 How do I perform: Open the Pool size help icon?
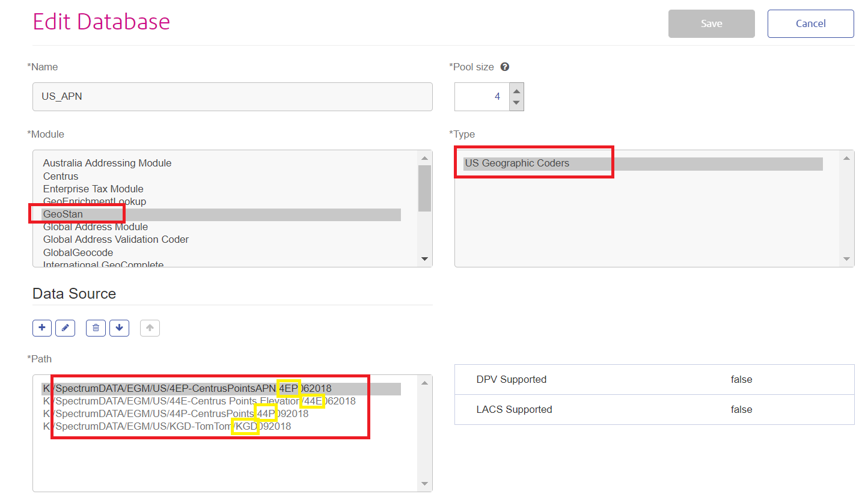point(504,66)
